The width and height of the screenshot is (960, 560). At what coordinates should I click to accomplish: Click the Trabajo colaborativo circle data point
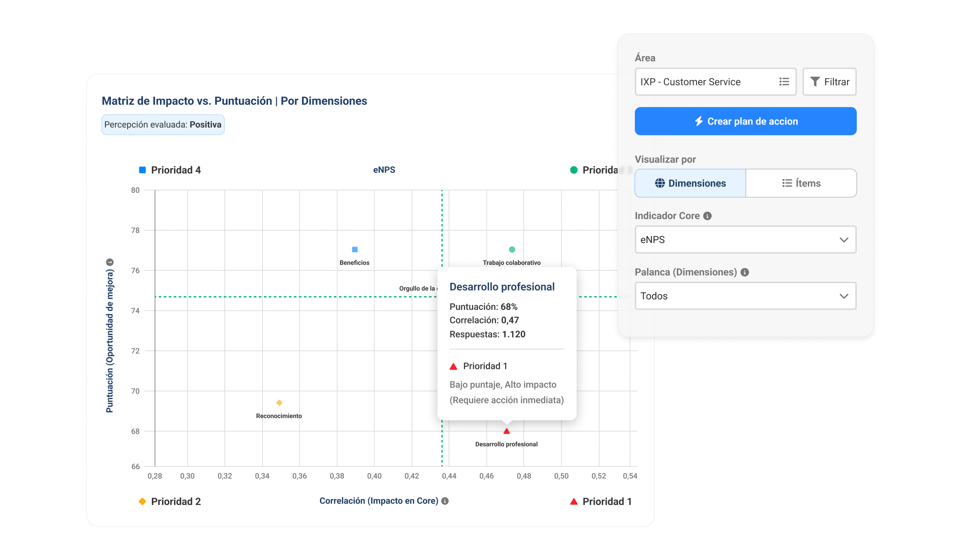tap(512, 249)
